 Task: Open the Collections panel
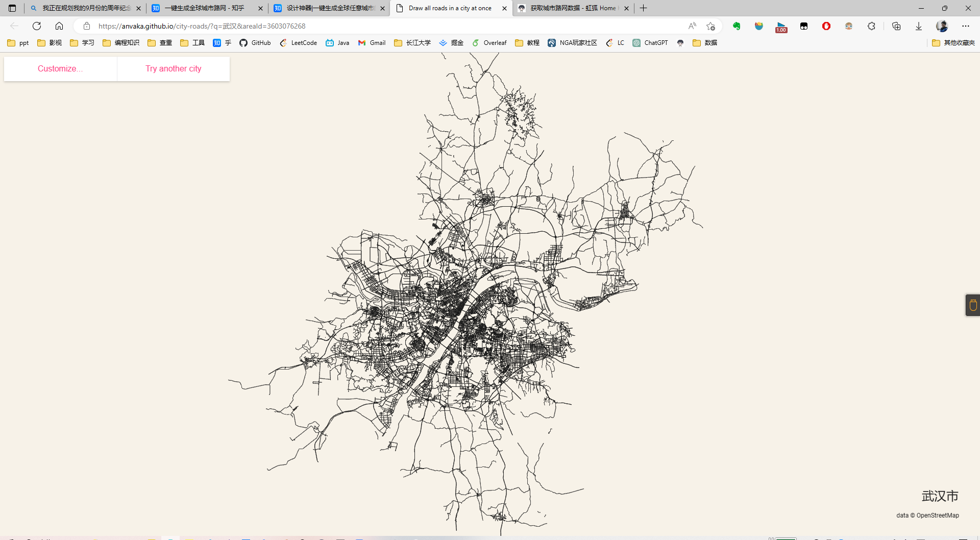click(x=896, y=26)
